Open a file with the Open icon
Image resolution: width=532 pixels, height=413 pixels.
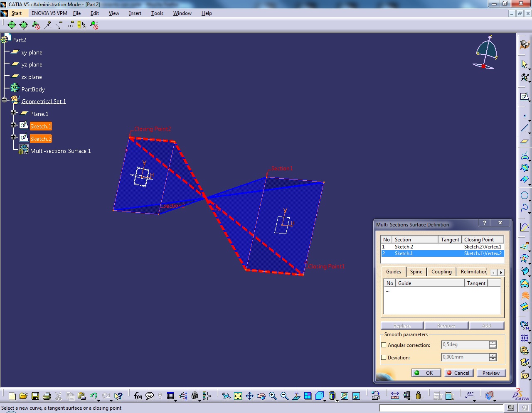tap(23, 396)
